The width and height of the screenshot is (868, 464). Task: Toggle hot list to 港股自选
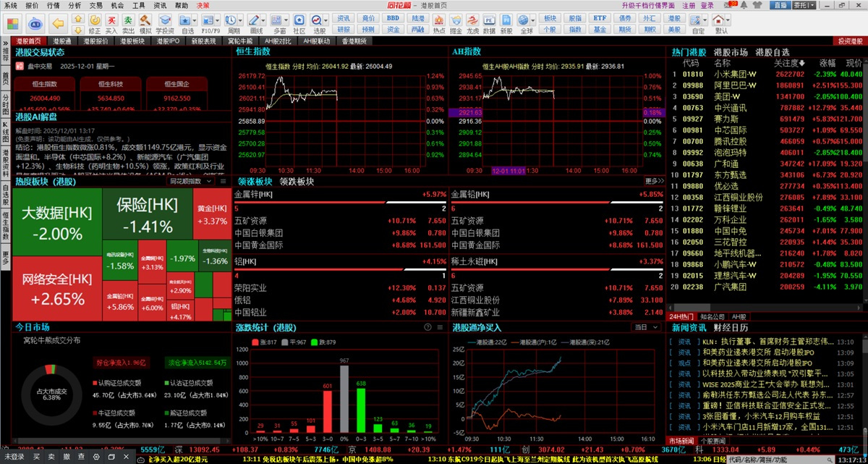pos(772,52)
